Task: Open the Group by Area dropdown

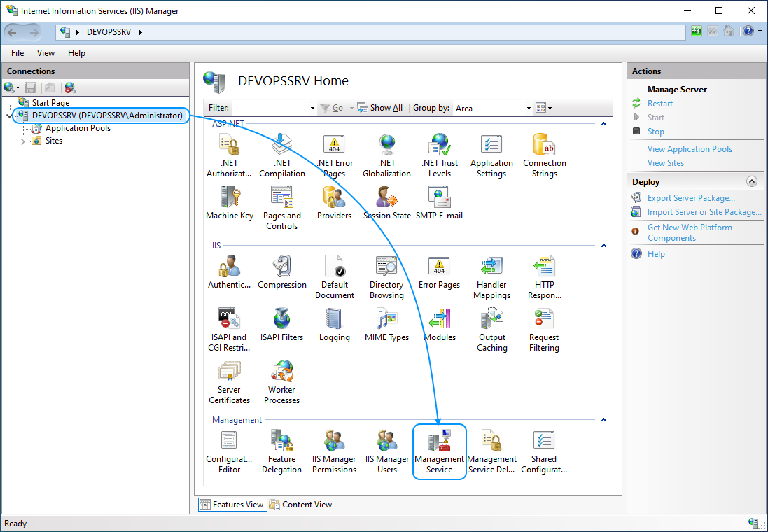Action: coord(529,108)
